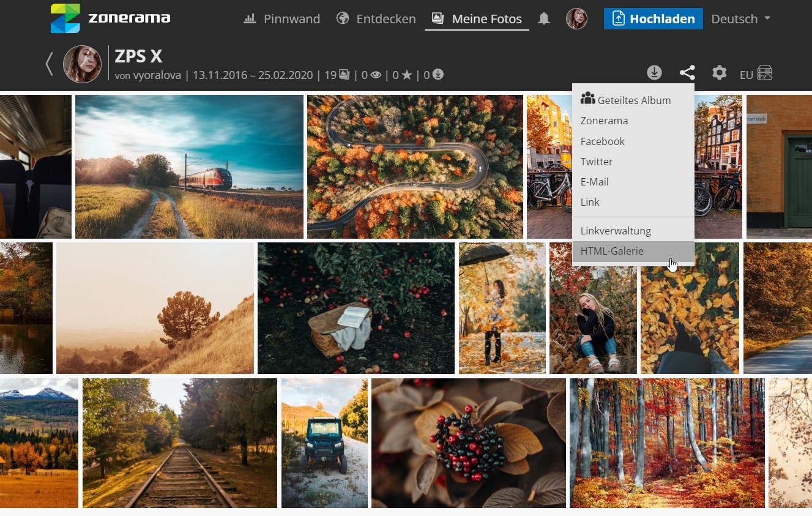Open album settings gear icon
812x516 pixels.
point(719,73)
